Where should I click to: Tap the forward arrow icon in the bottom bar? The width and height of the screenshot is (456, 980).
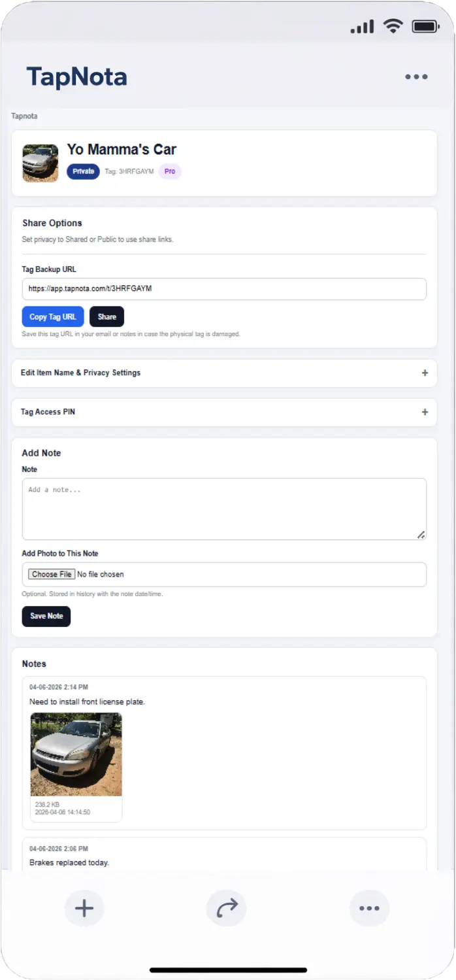226,908
